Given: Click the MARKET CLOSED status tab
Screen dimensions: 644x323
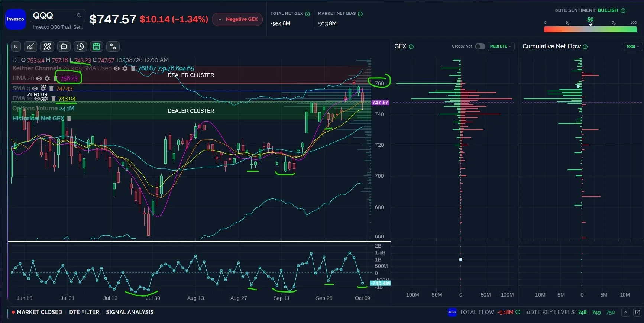Looking at the screenshot, I should [37, 312].
